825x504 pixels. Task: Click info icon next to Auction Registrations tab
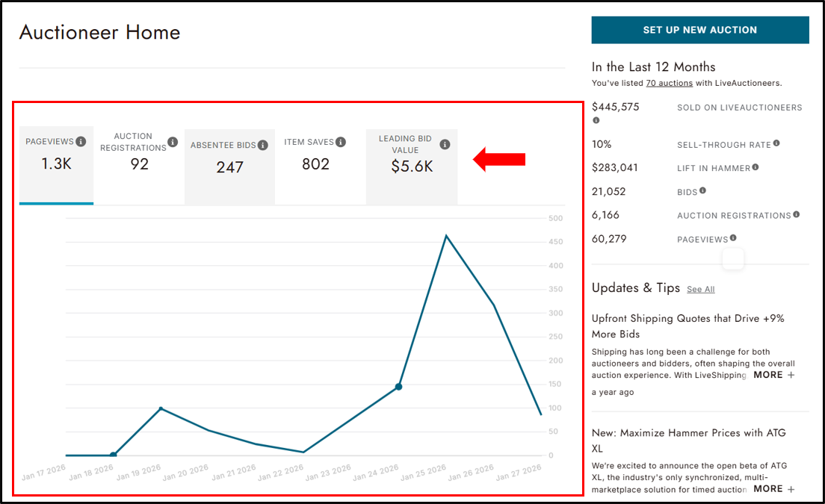(173, 142)
